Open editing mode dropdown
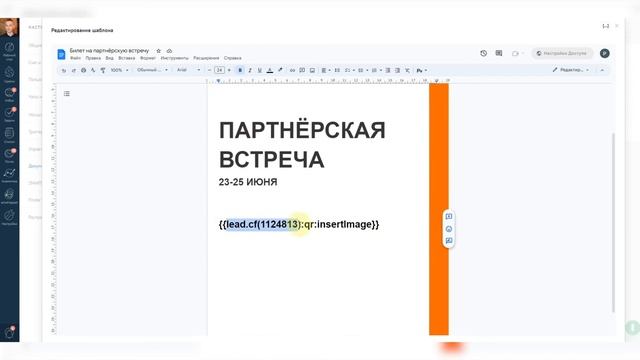Screen dimensions: 640x360 click(x=571, y=70)
